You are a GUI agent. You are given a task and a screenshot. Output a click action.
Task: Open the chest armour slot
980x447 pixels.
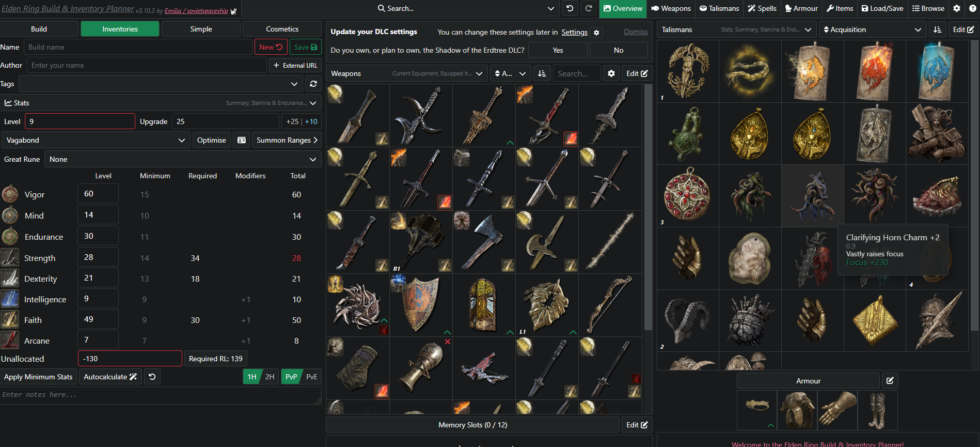(797, 410)
